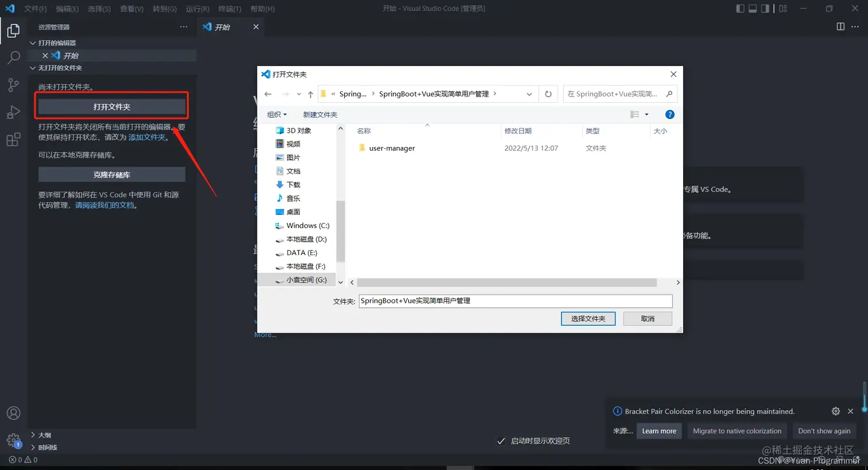Screen dimensions: 868x470
Task: Open the Search activity bar icon
Action: tap(13, 57)
